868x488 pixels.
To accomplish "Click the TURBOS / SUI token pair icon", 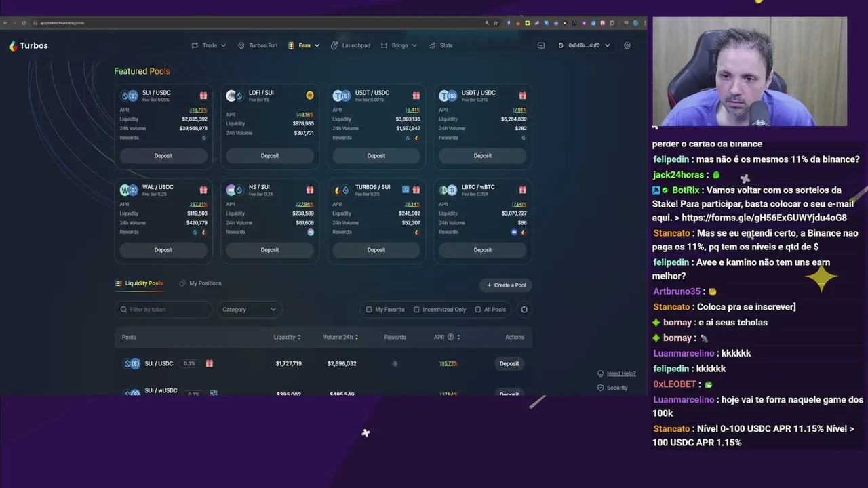I will tap(341, 190).
